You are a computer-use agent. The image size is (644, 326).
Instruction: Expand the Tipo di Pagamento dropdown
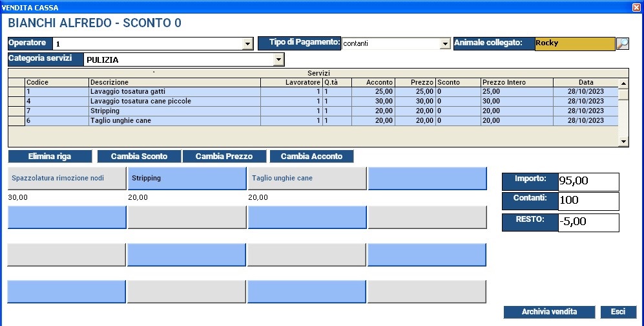pyautogui.click(x=444, y=44)
